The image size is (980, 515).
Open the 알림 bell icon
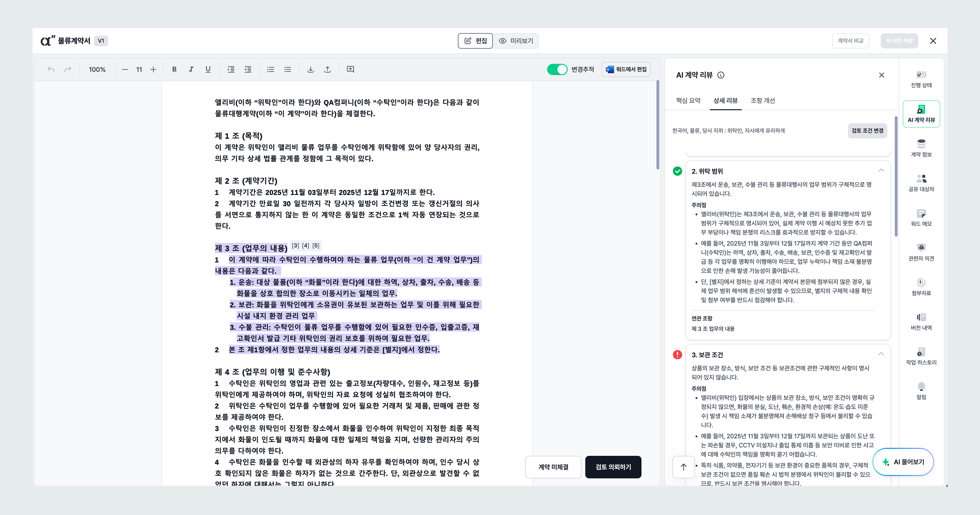tap(921, 390)
